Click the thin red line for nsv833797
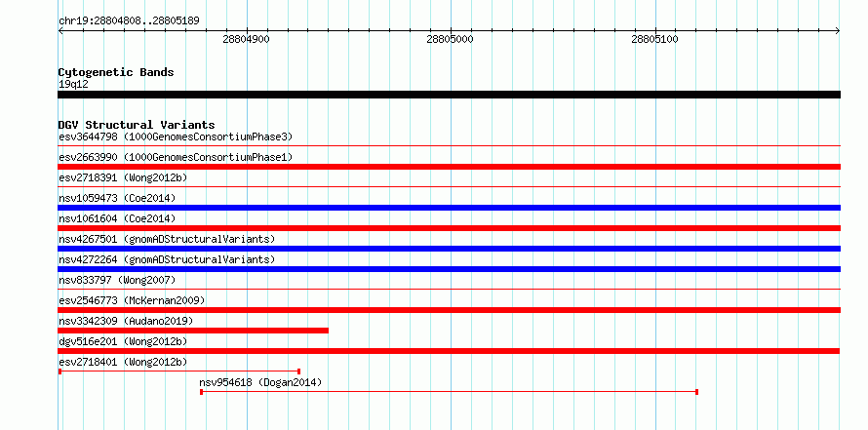The height and width of the screenshot is (430, 868). click(449, 290)
